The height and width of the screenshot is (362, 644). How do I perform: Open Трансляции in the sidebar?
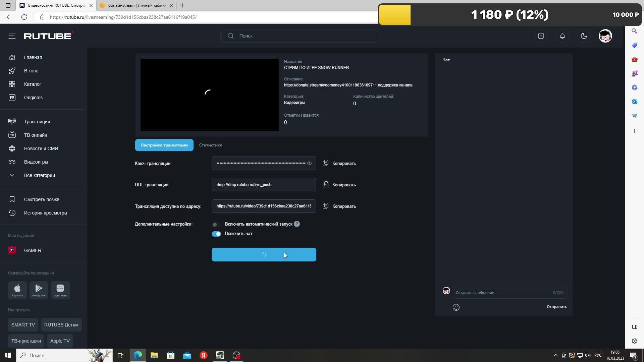37,122
